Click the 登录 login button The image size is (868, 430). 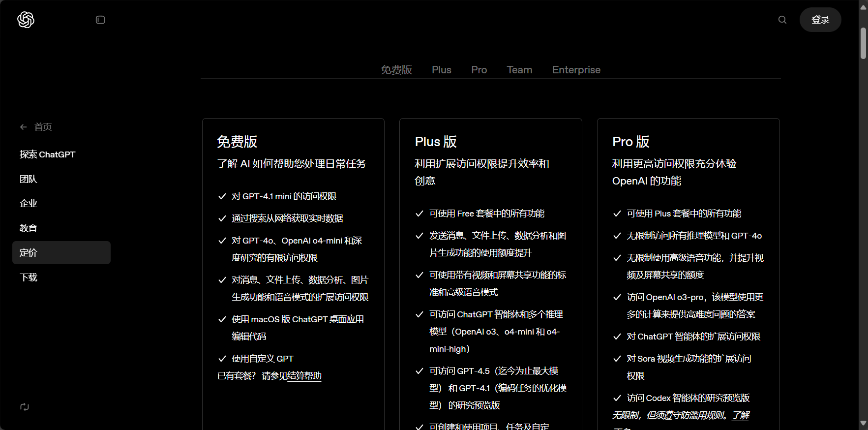[x=820, y=20]
